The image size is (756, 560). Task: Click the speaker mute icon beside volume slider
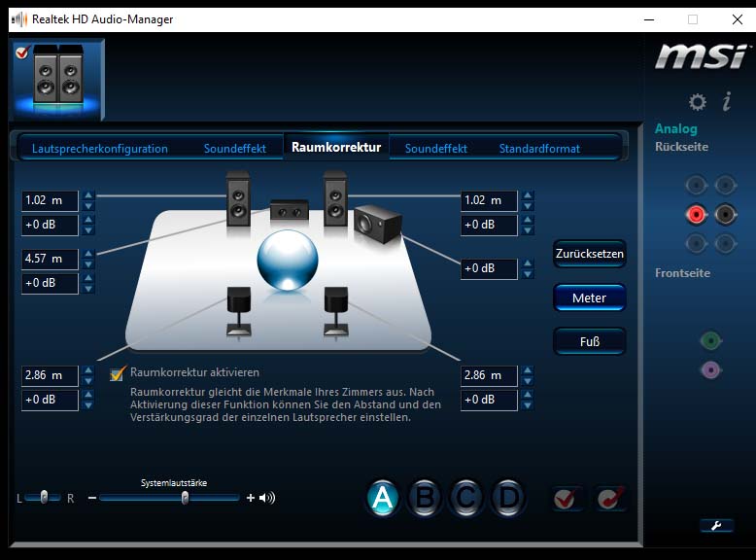[x=267, y=498]
